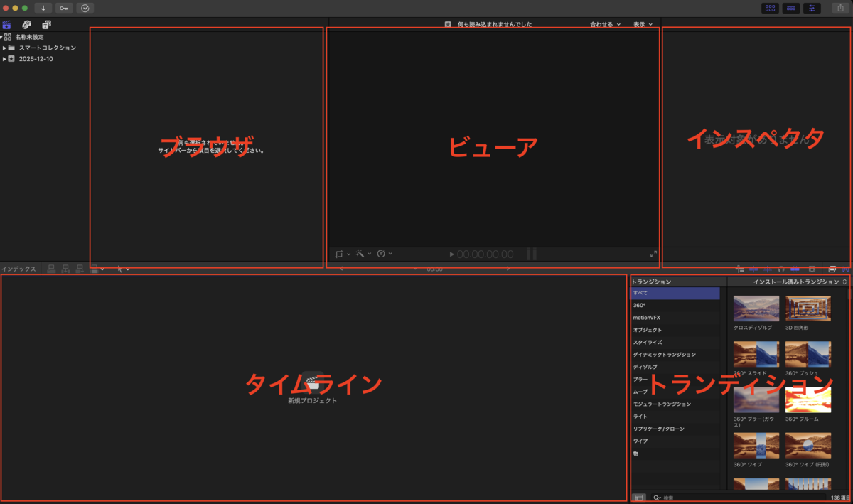Viewport: 853px width, 504px height.
Task: Select the 360° transitions category
Action: pos(675,305)
